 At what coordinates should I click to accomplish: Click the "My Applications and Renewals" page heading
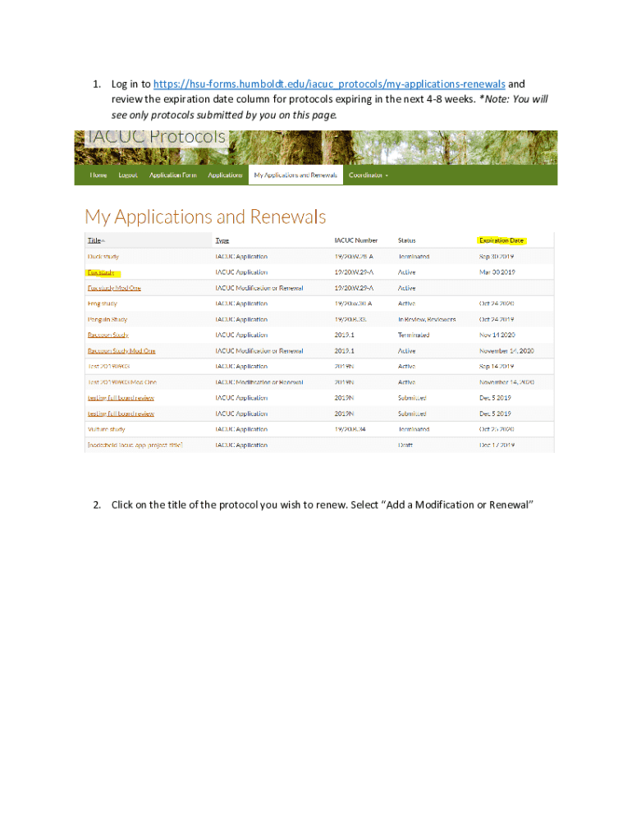[205, 217]
